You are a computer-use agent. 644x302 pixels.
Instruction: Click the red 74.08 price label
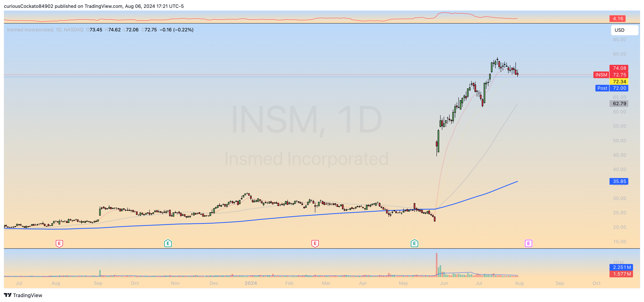(619, 68)
